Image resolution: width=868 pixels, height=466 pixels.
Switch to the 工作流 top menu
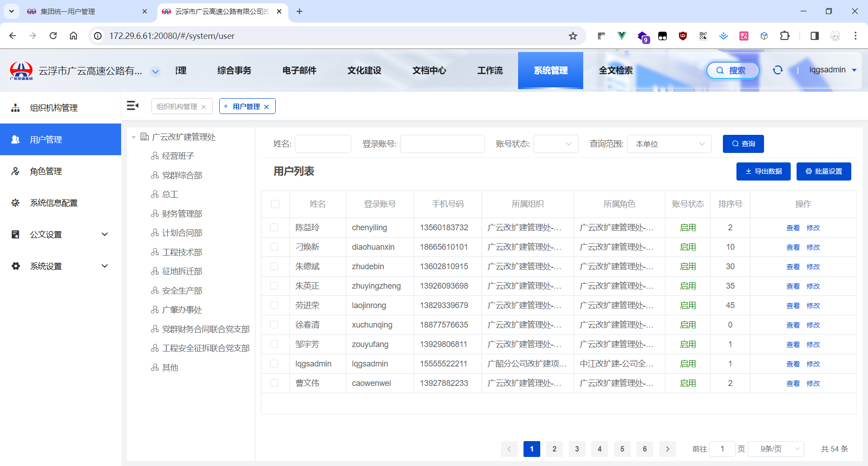490,71
